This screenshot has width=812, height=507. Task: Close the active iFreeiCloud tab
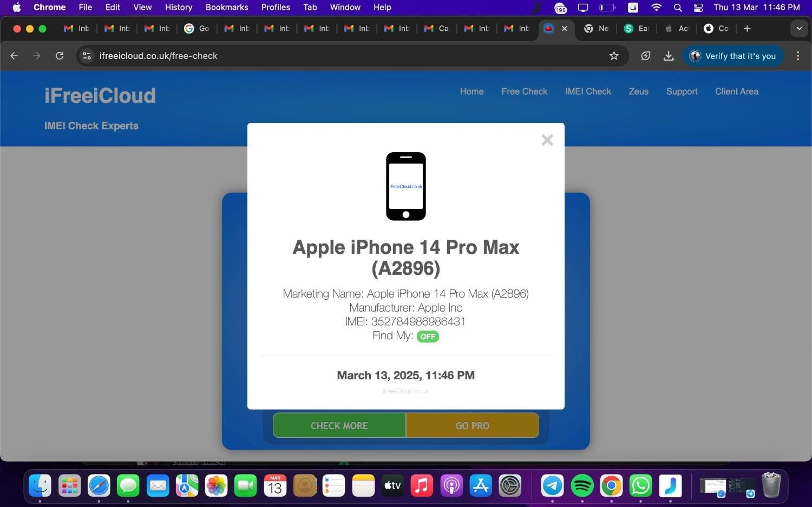click(x=565, y=29)
